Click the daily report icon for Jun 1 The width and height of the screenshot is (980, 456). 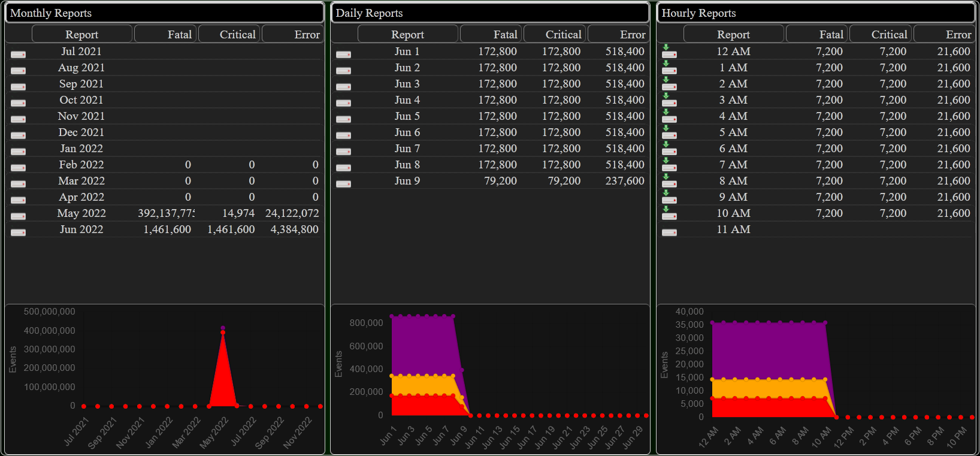pos(344,55)
